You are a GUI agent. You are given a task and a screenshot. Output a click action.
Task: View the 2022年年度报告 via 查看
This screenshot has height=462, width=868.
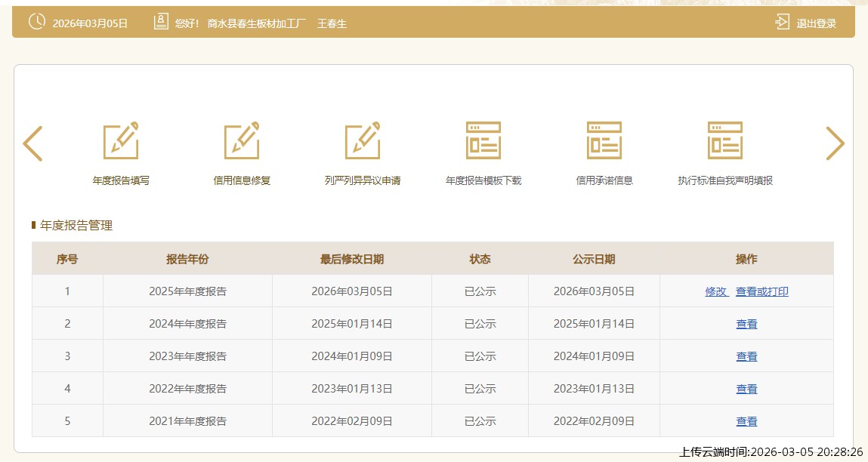click(746, 389)
